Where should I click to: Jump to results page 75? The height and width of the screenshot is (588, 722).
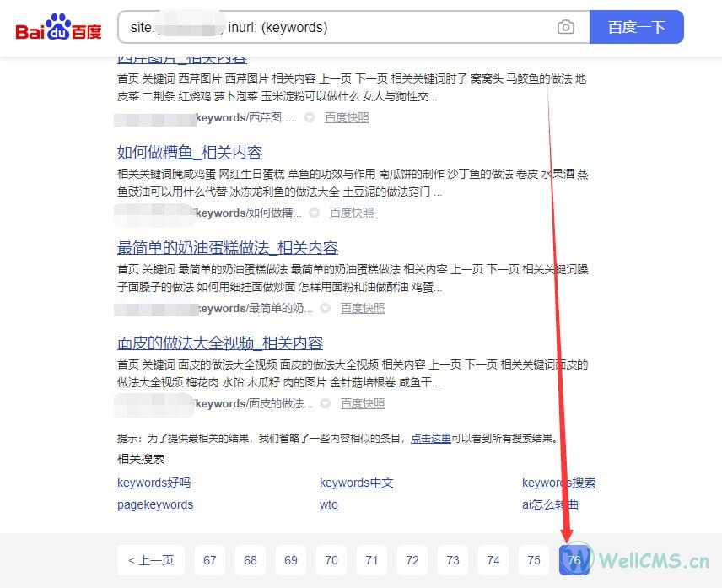534,560
